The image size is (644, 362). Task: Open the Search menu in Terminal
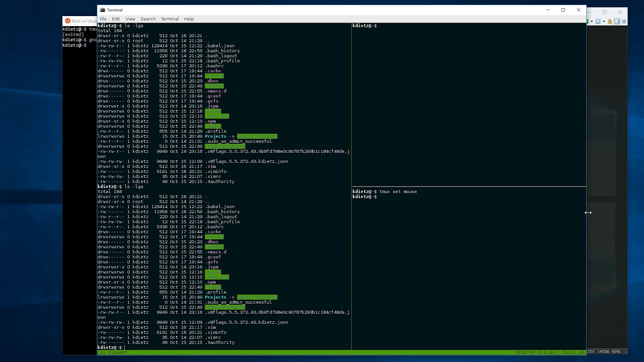pyautogui.click(x=148, y=19)
